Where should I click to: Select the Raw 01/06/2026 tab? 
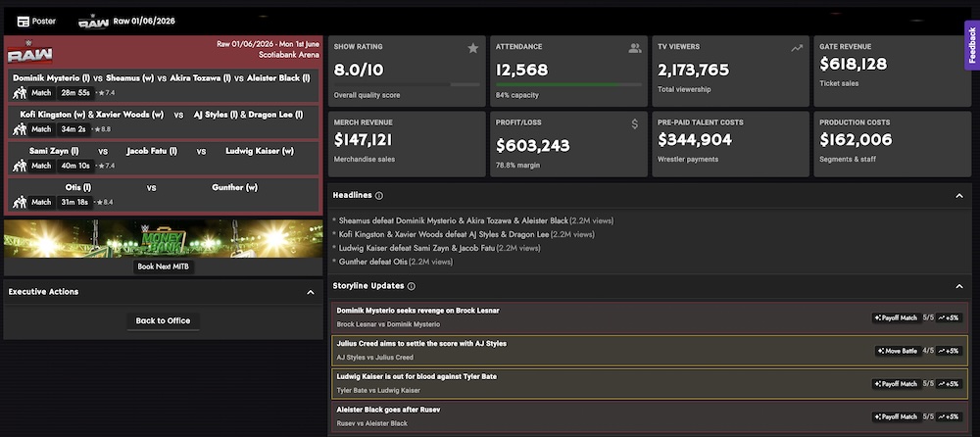tap(144, 21)
